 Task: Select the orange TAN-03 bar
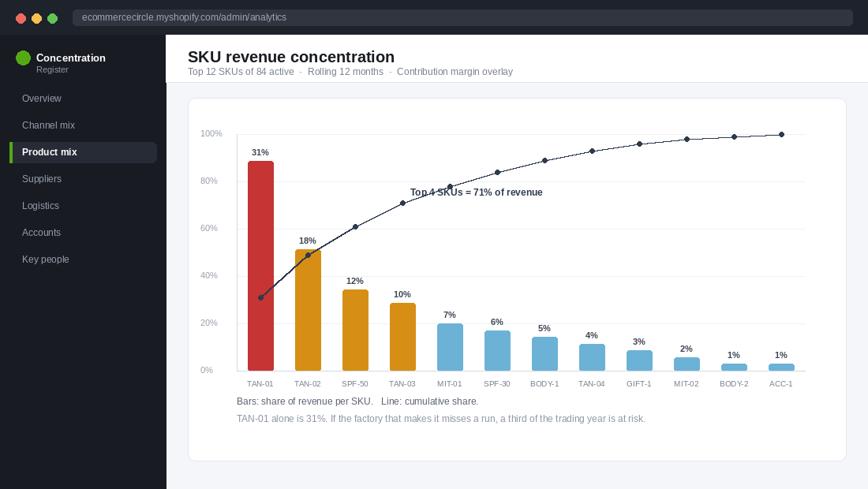pyautogui.click(x=402, y=337)
